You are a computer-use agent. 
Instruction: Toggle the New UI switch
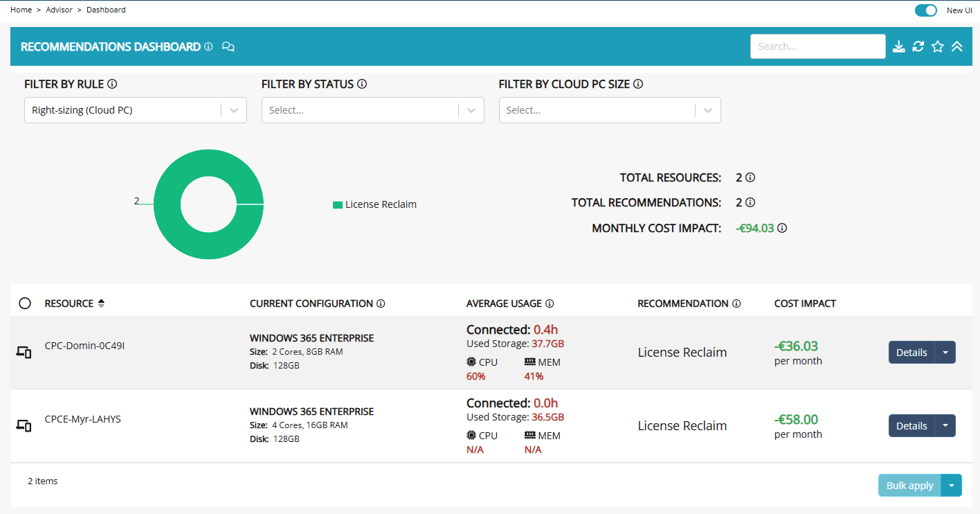(x=925, y=10)
